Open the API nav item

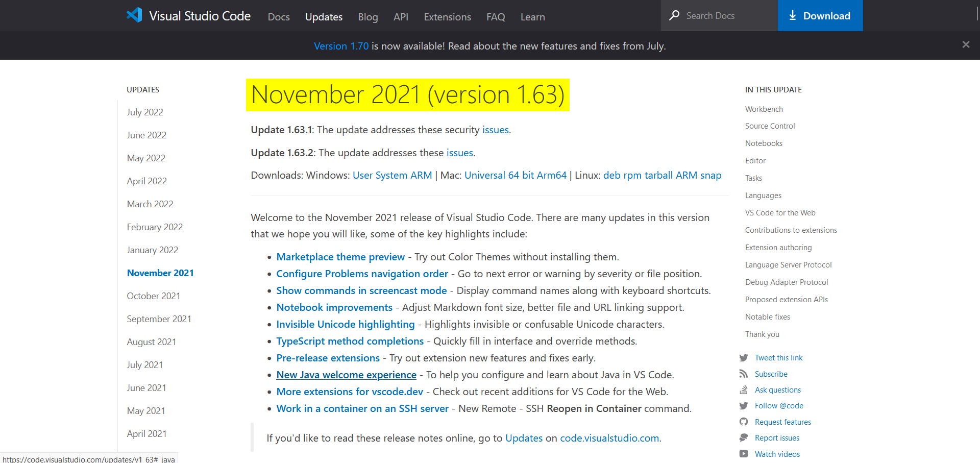tap(401, 17)
